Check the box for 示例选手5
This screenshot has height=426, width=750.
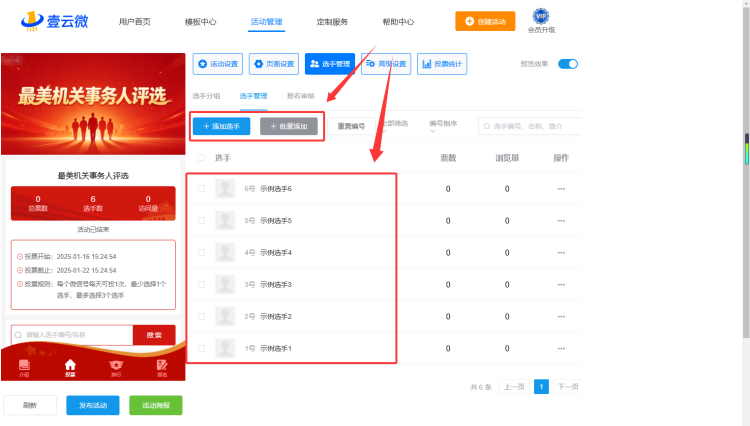click(201, 220)
